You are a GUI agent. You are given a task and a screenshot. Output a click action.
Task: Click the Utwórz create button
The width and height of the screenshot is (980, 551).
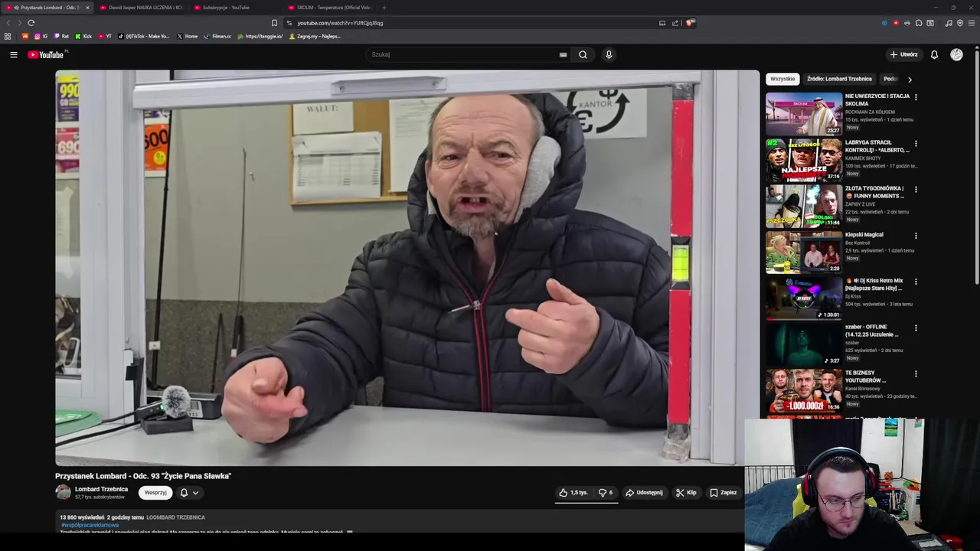click(x=903, y=54)
